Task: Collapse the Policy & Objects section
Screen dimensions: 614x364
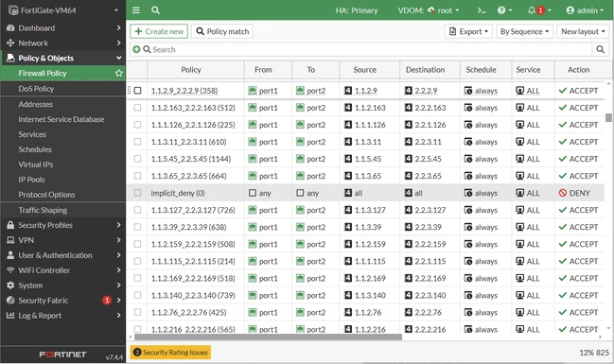Action: tap(62, 58)
